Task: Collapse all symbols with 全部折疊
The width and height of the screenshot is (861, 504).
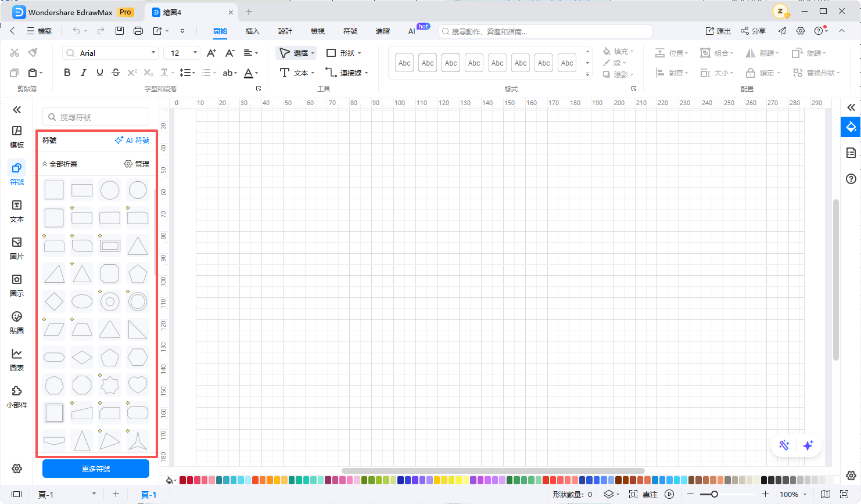Action: coord(60,164)
